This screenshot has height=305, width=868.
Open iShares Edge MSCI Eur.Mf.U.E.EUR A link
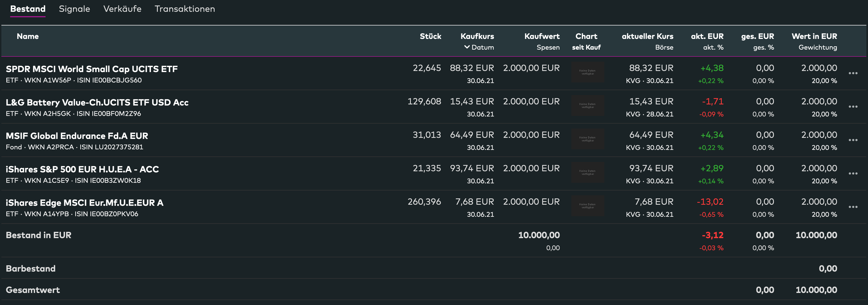tap(85, 203)
